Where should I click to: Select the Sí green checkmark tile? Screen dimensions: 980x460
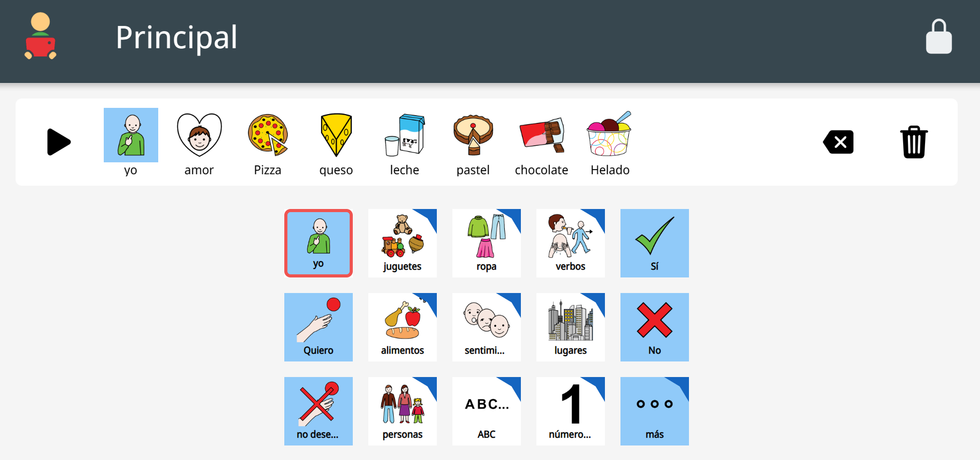coord(655,243)
